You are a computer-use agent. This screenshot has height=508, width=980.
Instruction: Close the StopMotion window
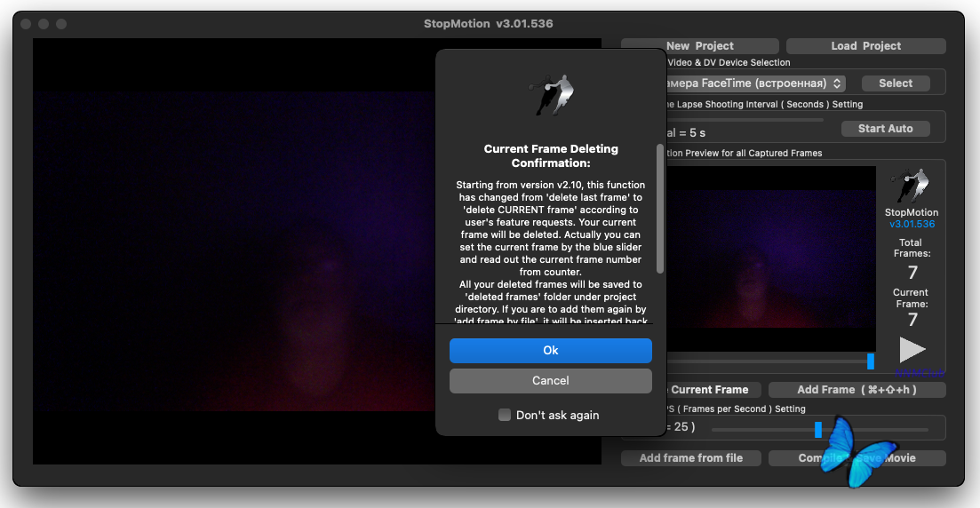(26, 24)
